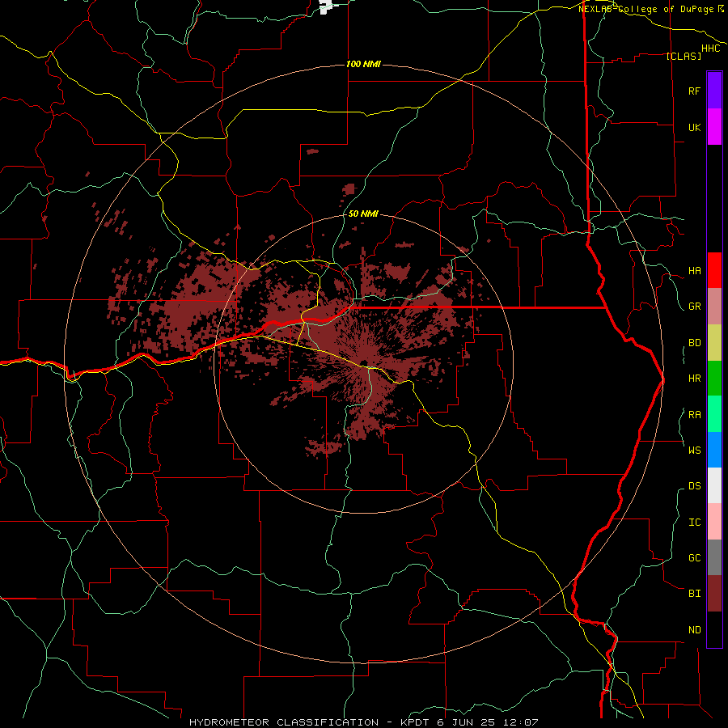728x728 pixels.
Task: Click the 50 NMI range ring label
Action: coord(363,214)
